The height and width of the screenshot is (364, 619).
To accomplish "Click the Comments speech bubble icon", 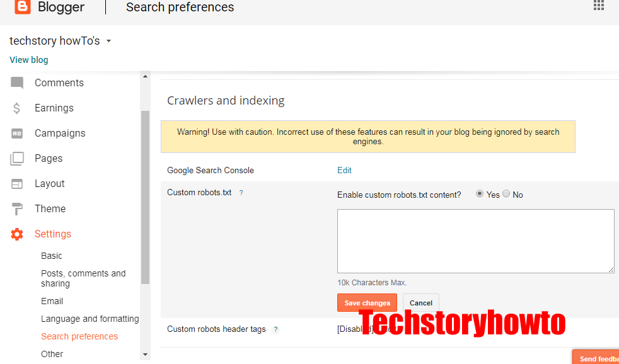I will tap(17, 83).
